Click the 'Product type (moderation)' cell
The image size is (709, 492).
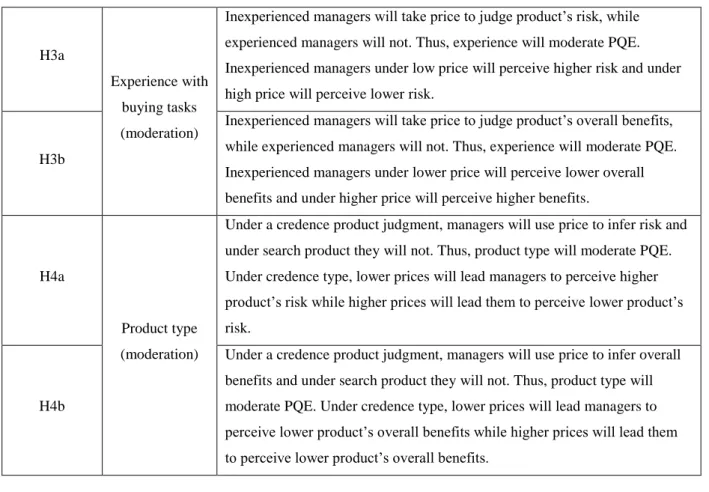click(160, 345)
